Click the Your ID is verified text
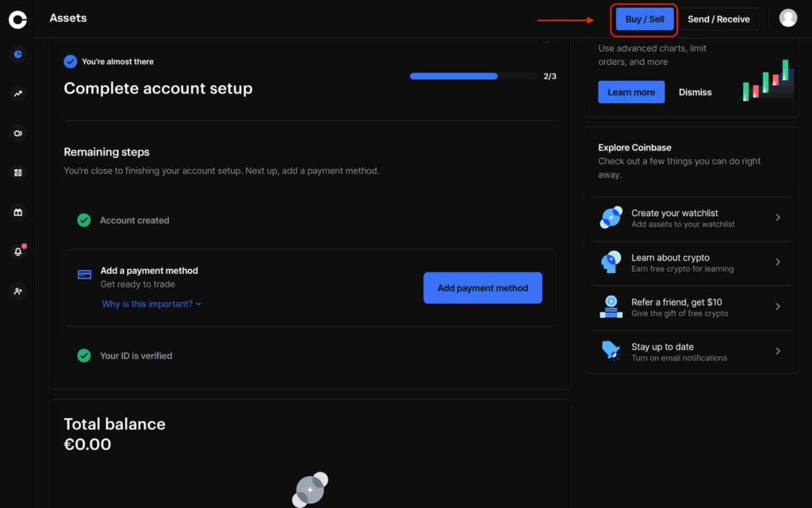Image resolution: width=812 pixels, height=508 pixels. point(136,356)
